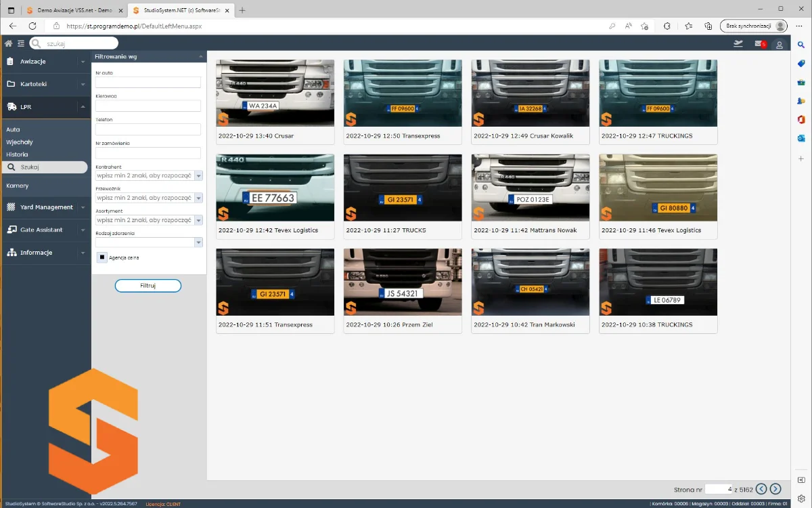Image resolution: width=812 pixels, height=508 pixels.
Task: Open Outlook in the Edge sidebar
Action: [801, 138]
